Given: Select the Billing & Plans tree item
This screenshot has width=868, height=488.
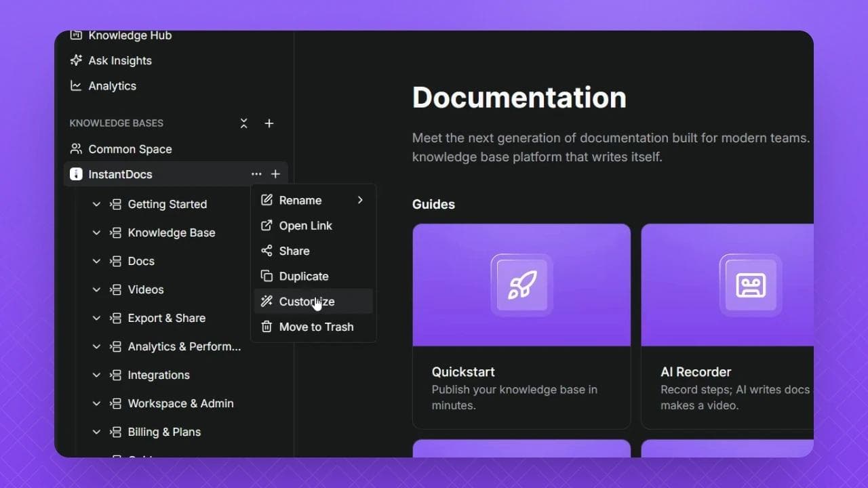Looking at the screenshot, I should [x=164, y=432].
